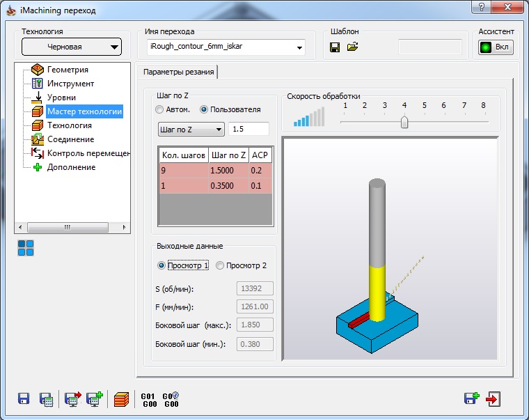
Task: Select Уровни in the tree
Action: tap(61, 98)
